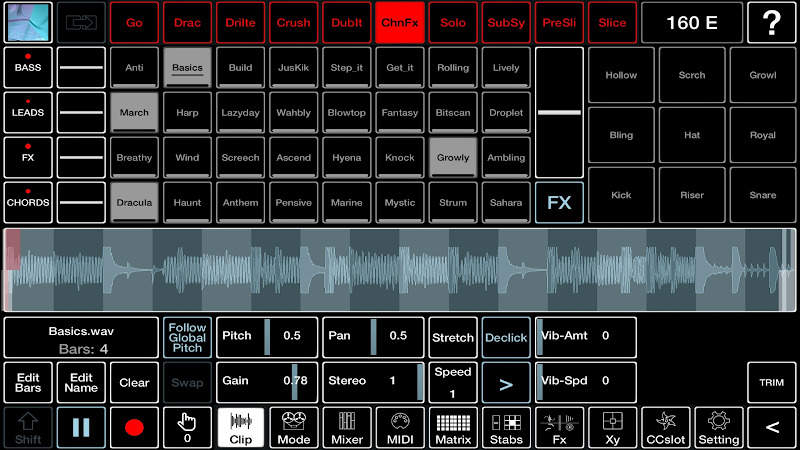Toggle Stretch mode
The image size is (800, 450).
click(453, 338)
